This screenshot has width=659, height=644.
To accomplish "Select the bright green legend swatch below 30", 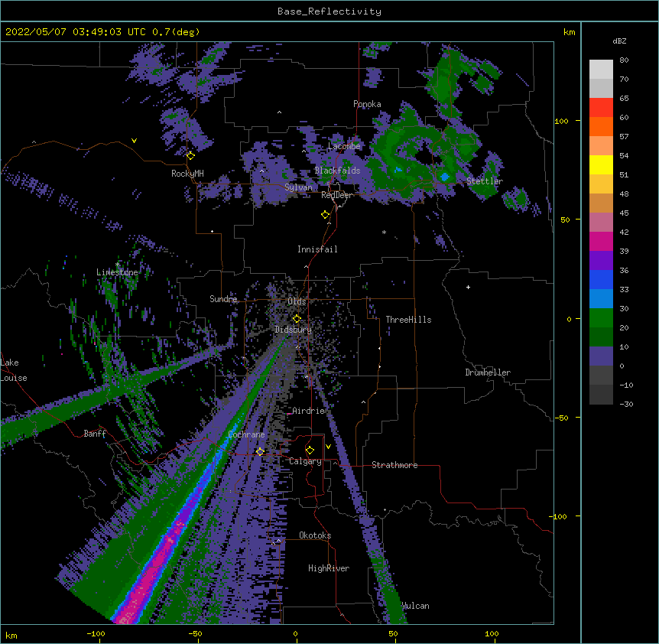I will (601, 318).
